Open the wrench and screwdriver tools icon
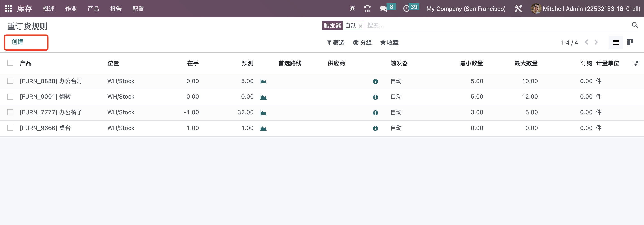The width and height of the screenshot is (644, 225). tap(518, 9)
